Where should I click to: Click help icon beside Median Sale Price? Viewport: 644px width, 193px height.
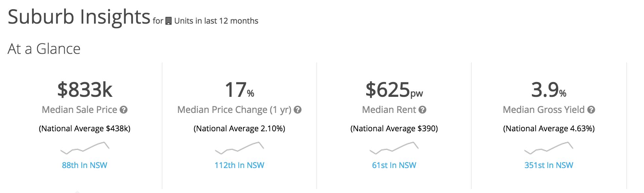pyautogui.click(x=123, y=110)
